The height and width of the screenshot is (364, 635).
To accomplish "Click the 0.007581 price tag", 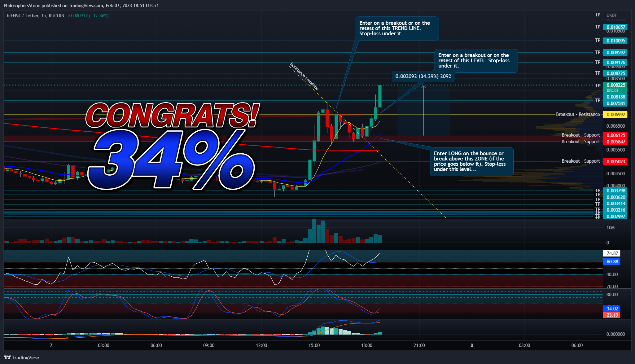I will tap(615, 103).
